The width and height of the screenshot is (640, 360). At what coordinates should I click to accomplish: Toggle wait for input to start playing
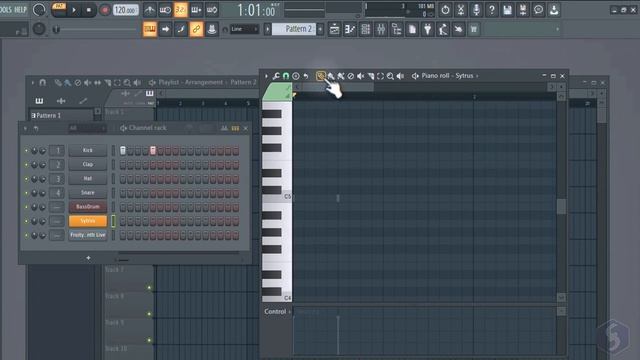pyautogui.click(x=165, y=10)
